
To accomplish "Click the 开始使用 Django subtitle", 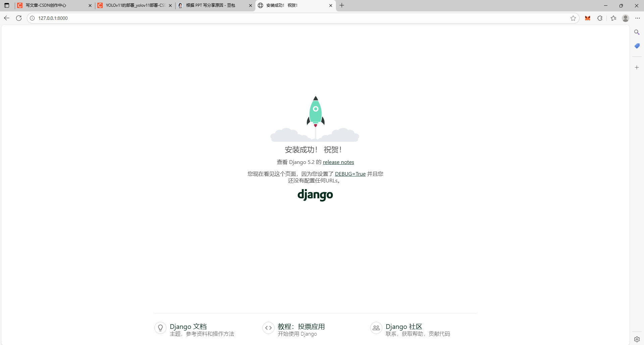I will (x=297, y=334).
